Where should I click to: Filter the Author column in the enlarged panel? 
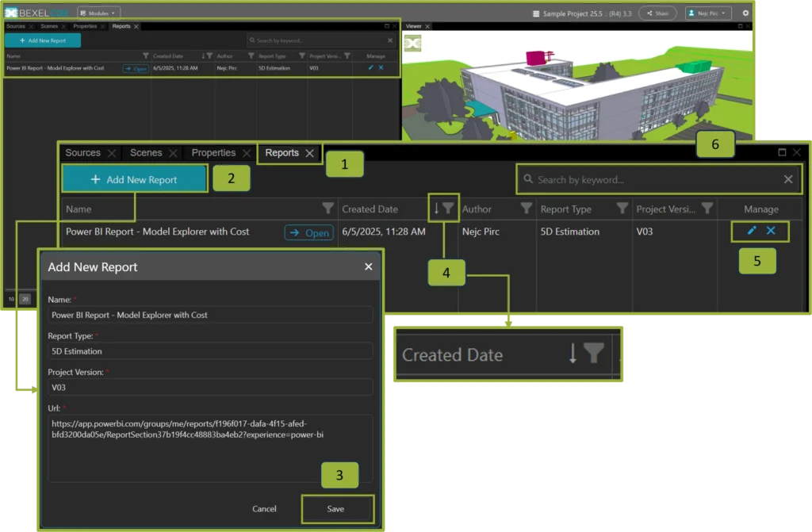pyautogui.click(x=527, y=209)
